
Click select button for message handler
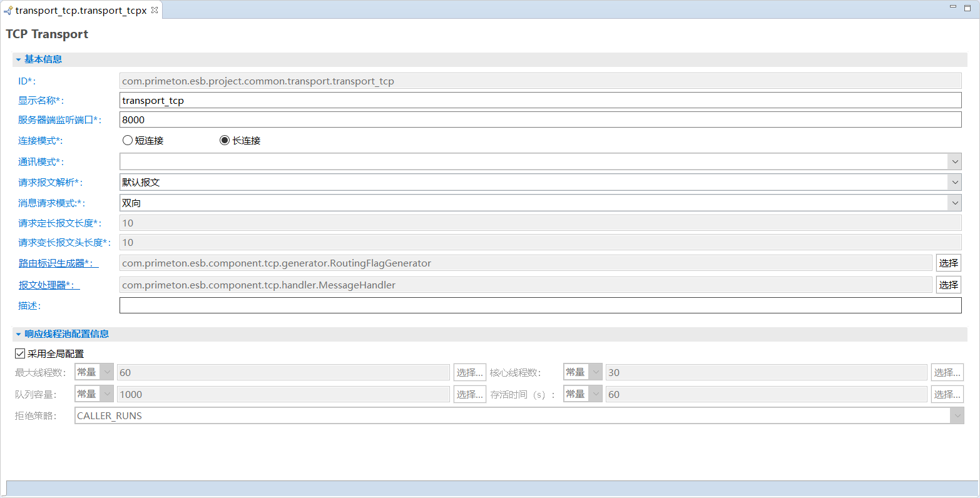[x=948, y=285]
